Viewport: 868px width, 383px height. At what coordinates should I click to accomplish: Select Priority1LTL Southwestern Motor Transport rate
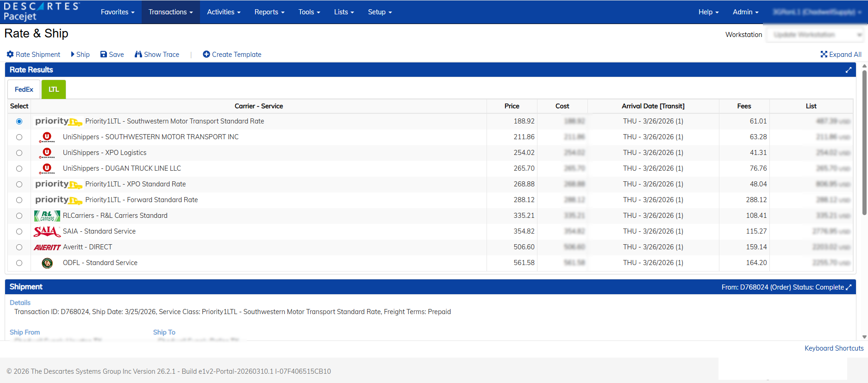point(19,121)
